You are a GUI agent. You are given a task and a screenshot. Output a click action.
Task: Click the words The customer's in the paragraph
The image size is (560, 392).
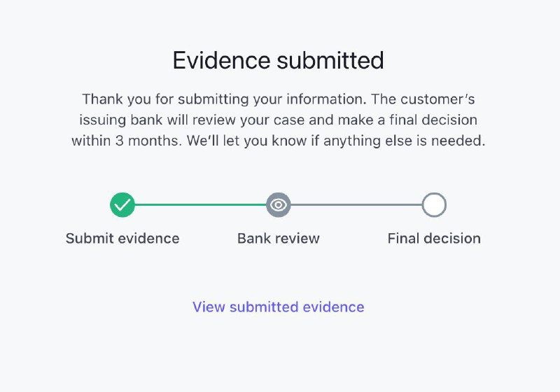pyautogui.click(x=423, y=99)
